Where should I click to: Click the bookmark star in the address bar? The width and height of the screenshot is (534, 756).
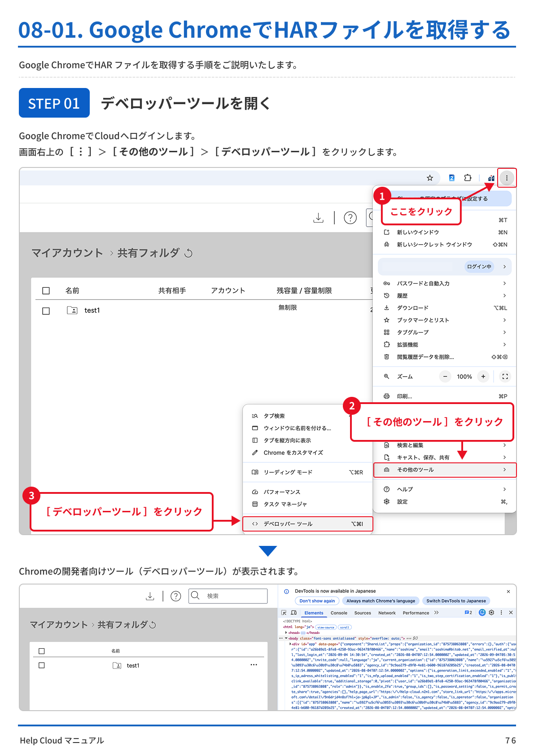[430, 178]
